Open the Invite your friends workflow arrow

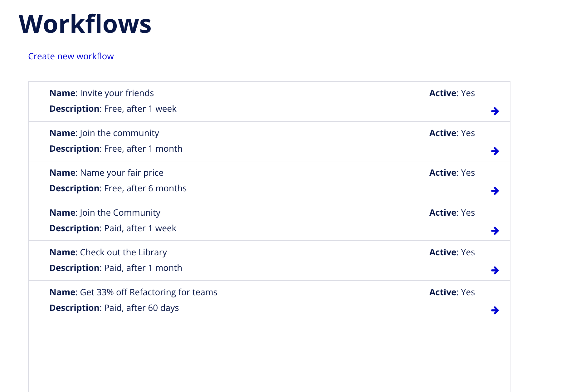click(x=495, y=111)
